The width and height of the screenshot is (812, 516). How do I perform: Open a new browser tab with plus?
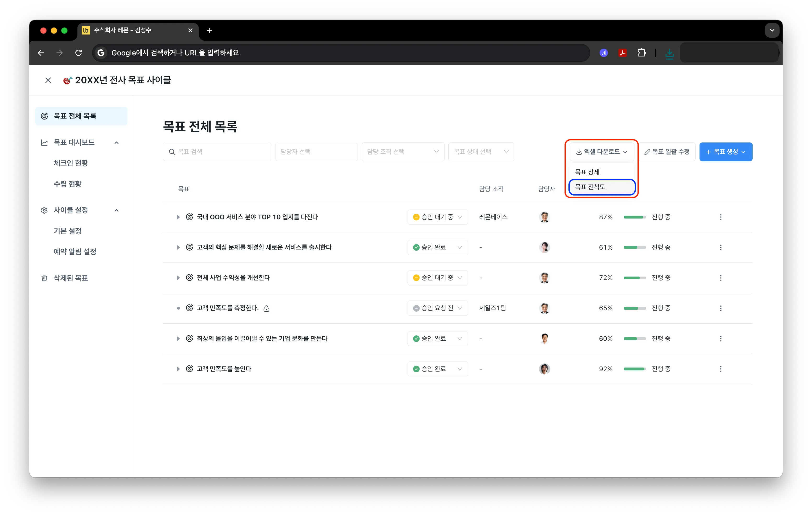pyautogui.click(x=209, y=30)
